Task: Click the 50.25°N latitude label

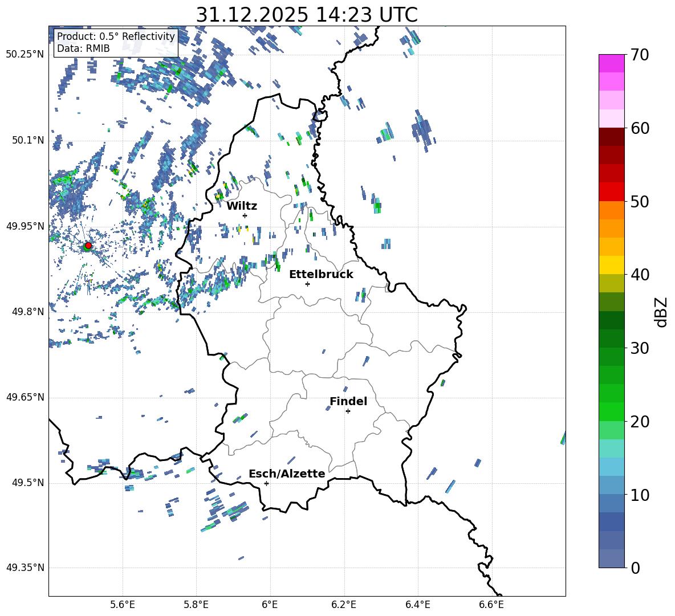Action: tap(25, 55)
